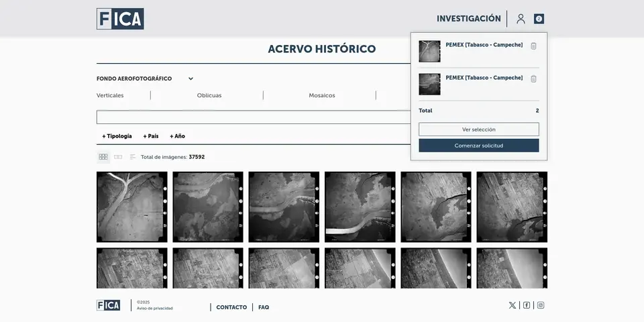Open the X (Twitter) social link
The width and height of the screenshot is (644, 322).
pos(513,305)
